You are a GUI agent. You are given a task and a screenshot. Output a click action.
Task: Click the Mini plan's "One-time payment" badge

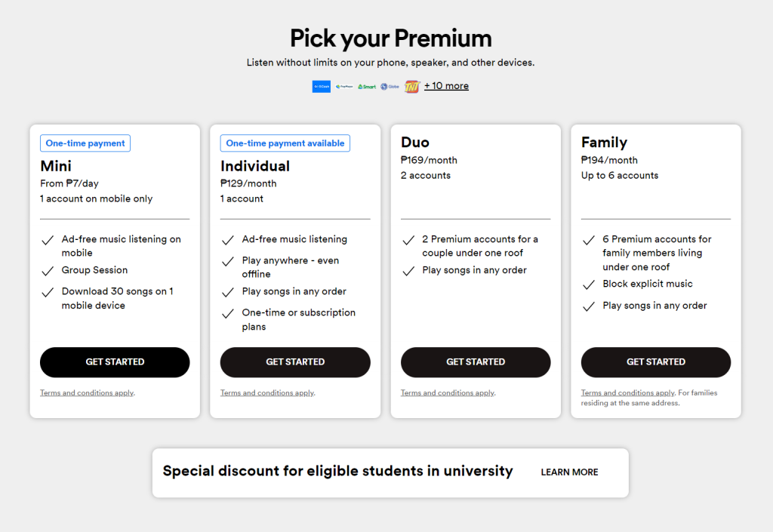pos(85,143)
